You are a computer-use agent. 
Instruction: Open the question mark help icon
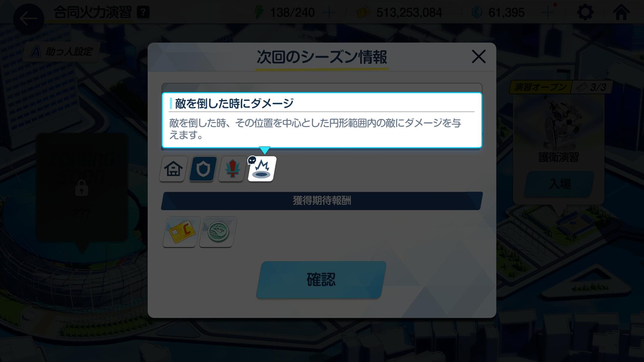point(143,13)
